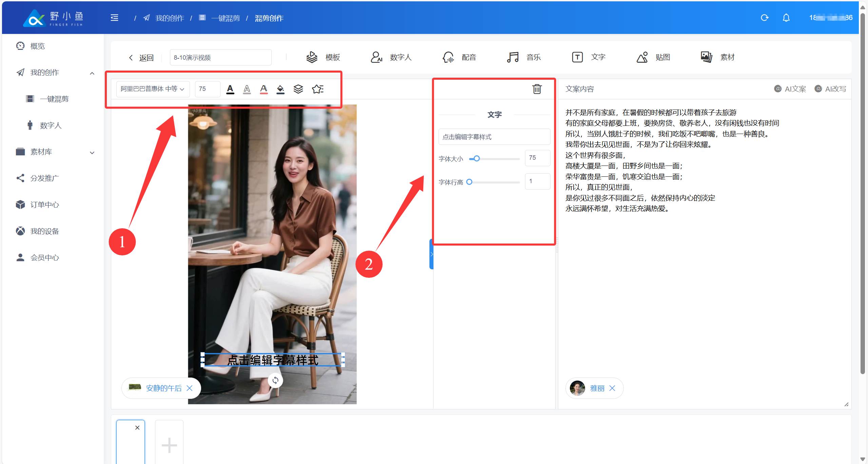Image resolution: width=868 pixels, height=464 pixels.
Task: Click the layers stack icon in formatting toolbar
Action: (x=298, y=89)
